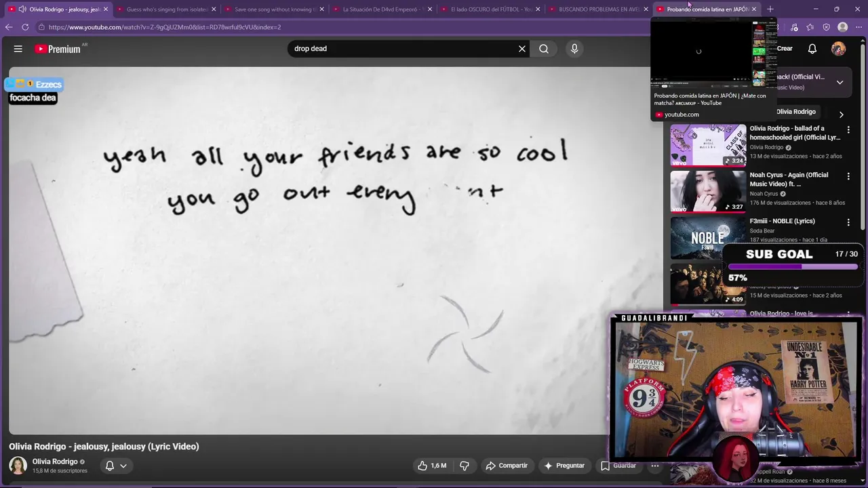Close the Save one song tab
The width and height of the screenshot is (868, 488).
point(321,9)
